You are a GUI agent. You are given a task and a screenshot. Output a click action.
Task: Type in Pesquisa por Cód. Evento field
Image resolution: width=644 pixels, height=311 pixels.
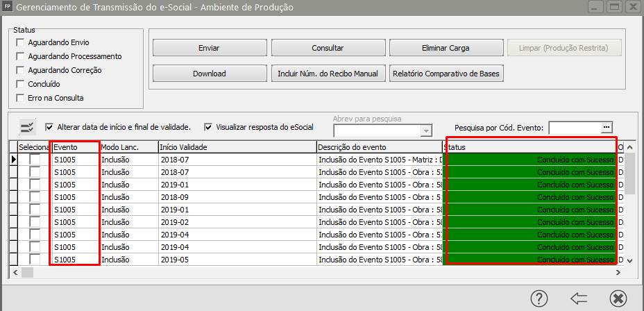click(x=574, y=128)
